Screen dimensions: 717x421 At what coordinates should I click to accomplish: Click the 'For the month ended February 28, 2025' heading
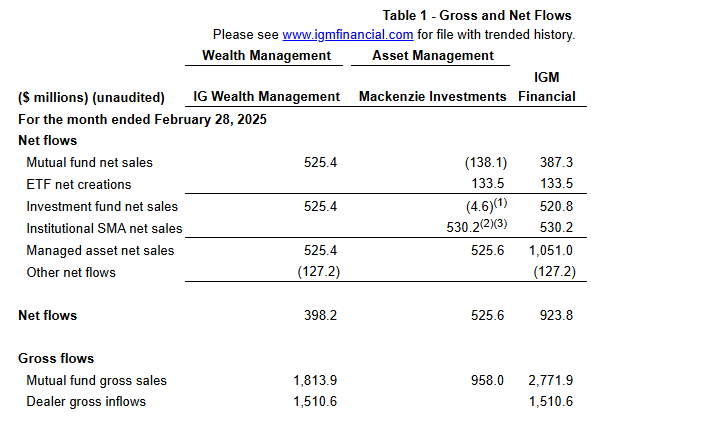[142, 119]
